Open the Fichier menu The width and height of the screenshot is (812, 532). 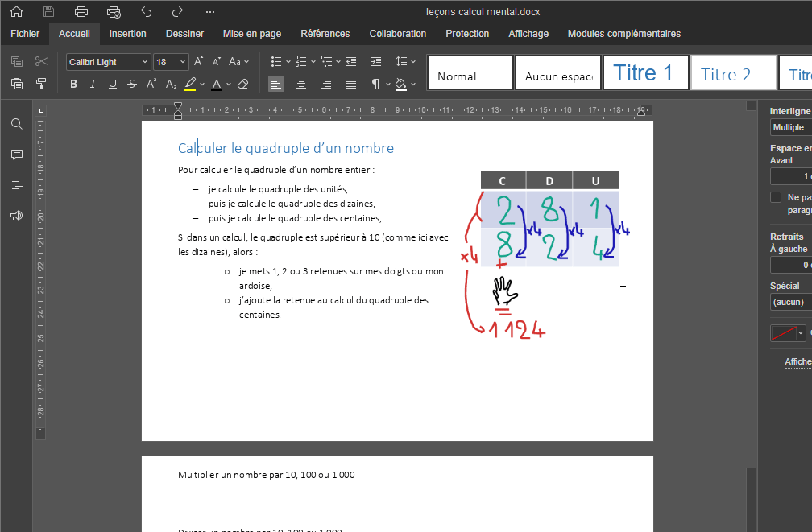pyautogui.click(x=25, y=34)
